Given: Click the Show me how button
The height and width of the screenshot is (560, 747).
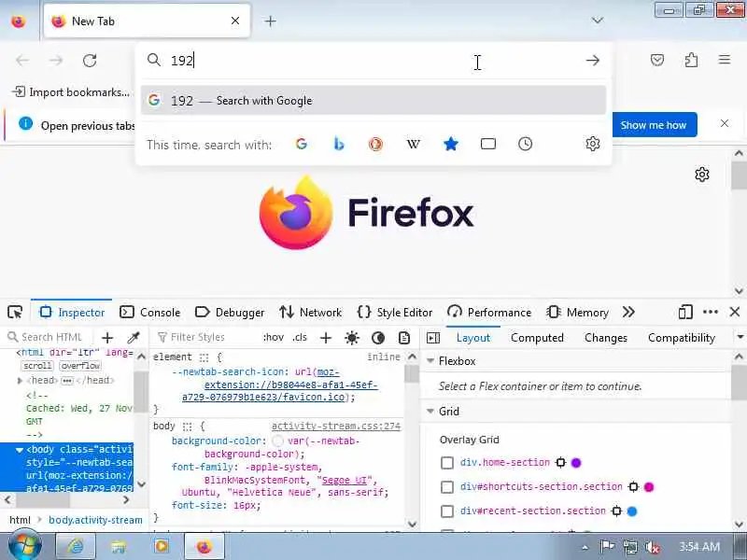Looking at the screenshot, I should pos(654,125).
